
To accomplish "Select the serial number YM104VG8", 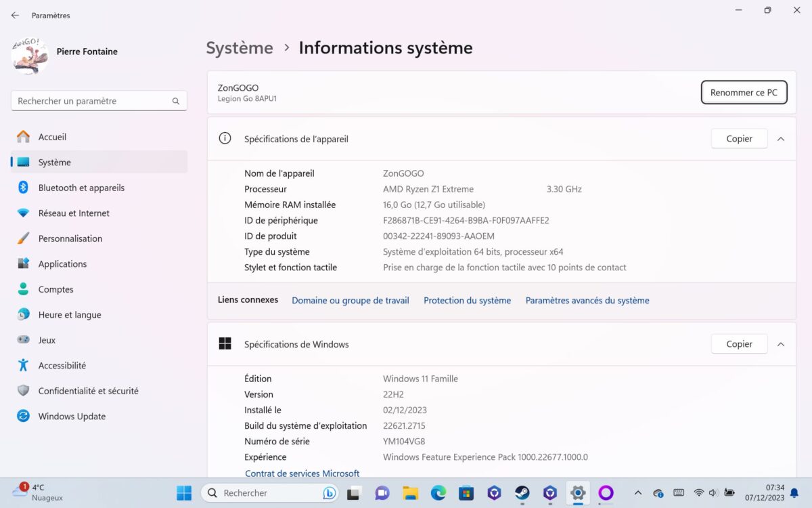I will (x=404, y=442).
